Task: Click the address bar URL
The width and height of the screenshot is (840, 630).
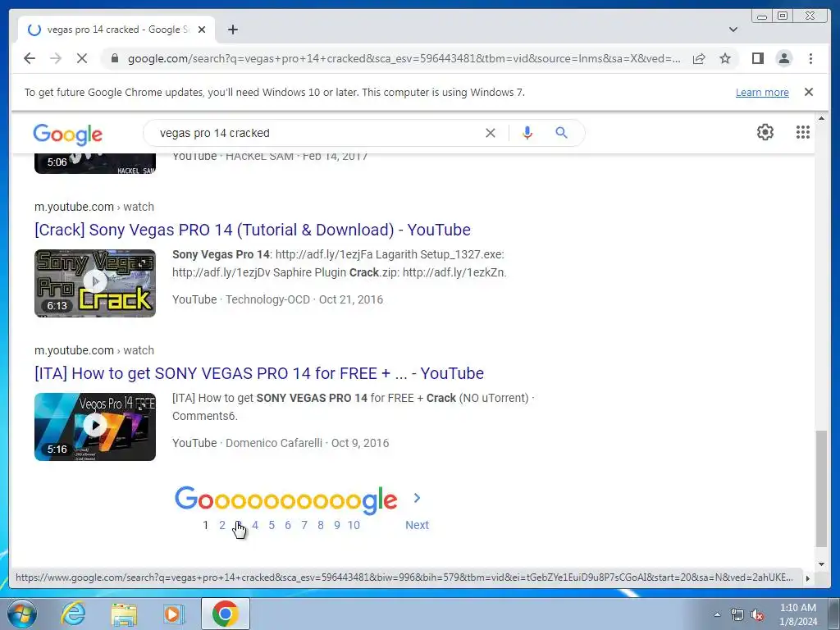Action: [x=404, y=58]
